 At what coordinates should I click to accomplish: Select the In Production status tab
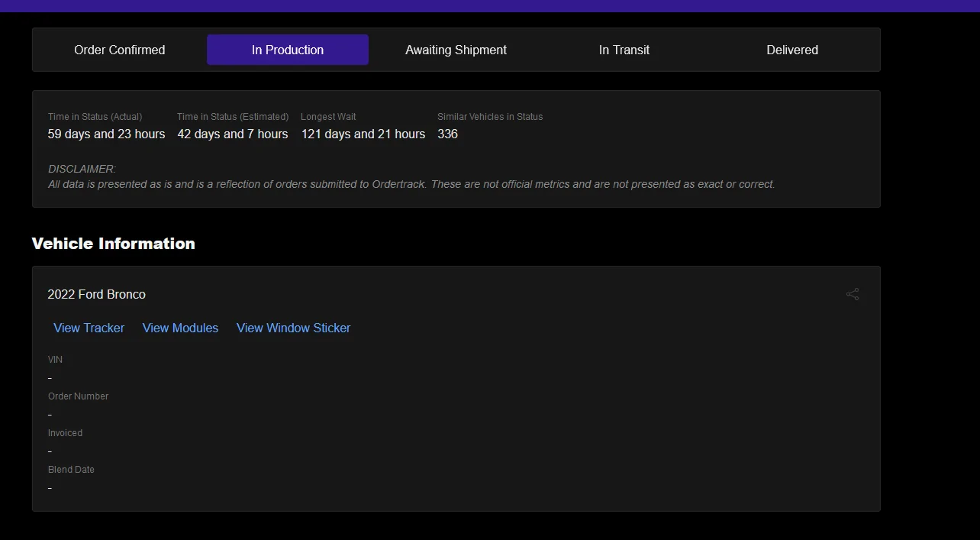coord(288,50)
